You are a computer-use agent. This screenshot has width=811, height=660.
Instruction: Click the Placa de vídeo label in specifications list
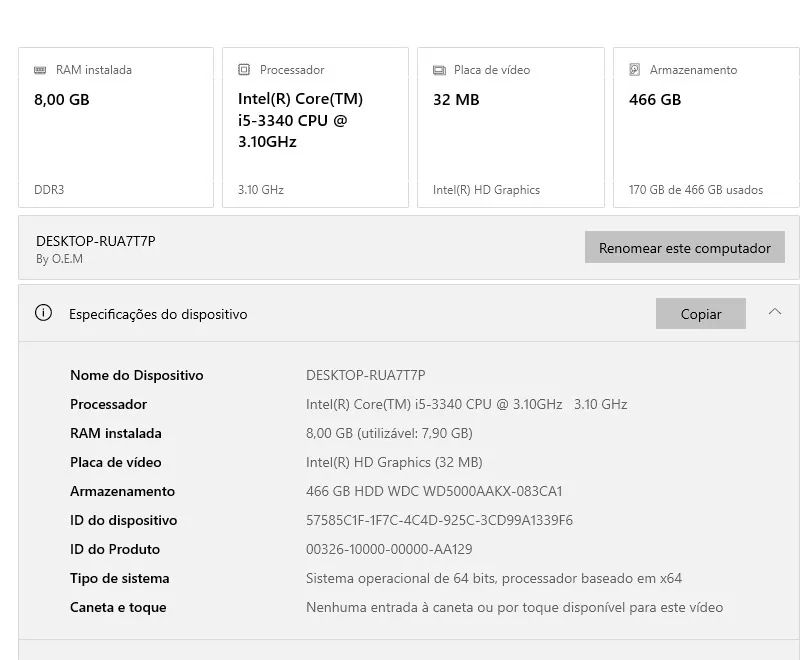click(x=116, y=462)
